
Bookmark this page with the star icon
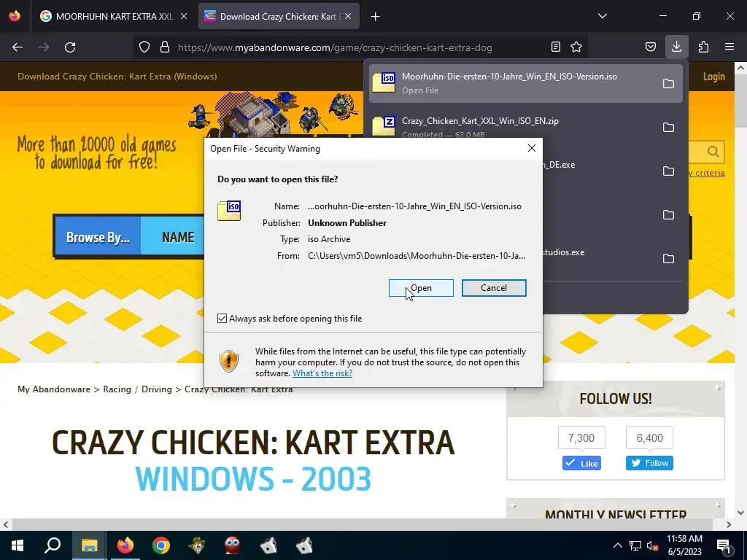tap(576, 47)
